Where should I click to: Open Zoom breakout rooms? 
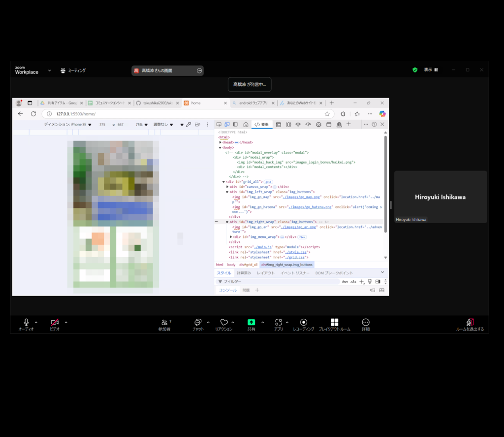(x=335, y=324)
